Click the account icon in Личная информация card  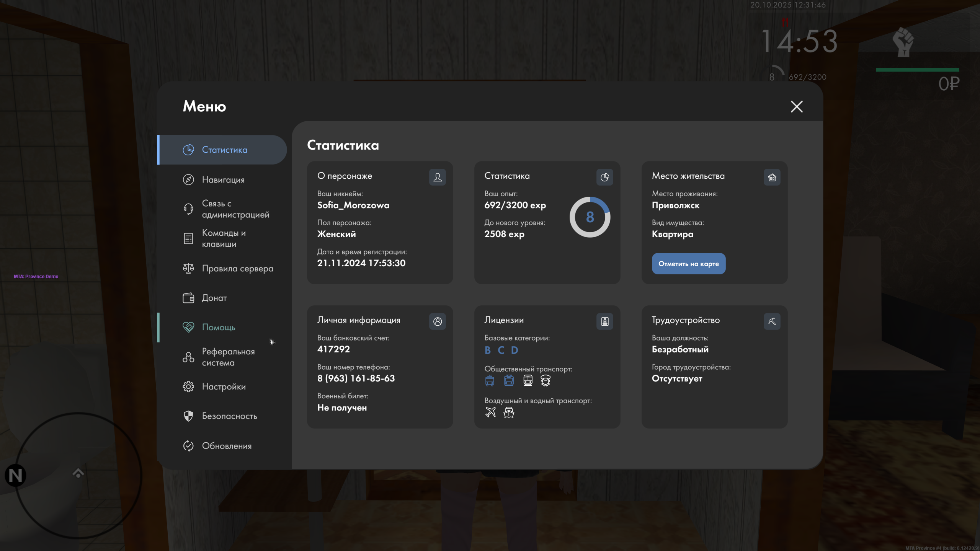pos(437,321)
